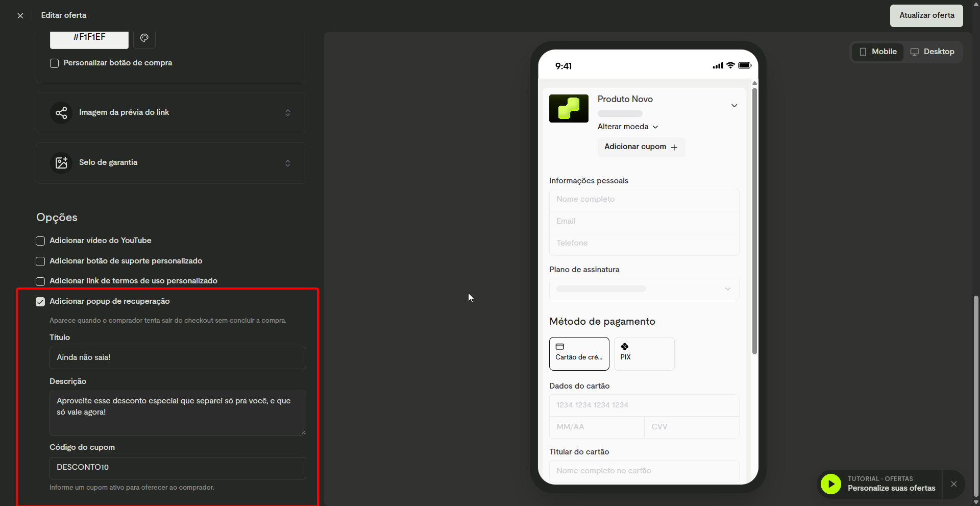The image size is (980, 506).
Task: Click the Produto Novo product thumbnail
Action: click(x=569, y=108)
